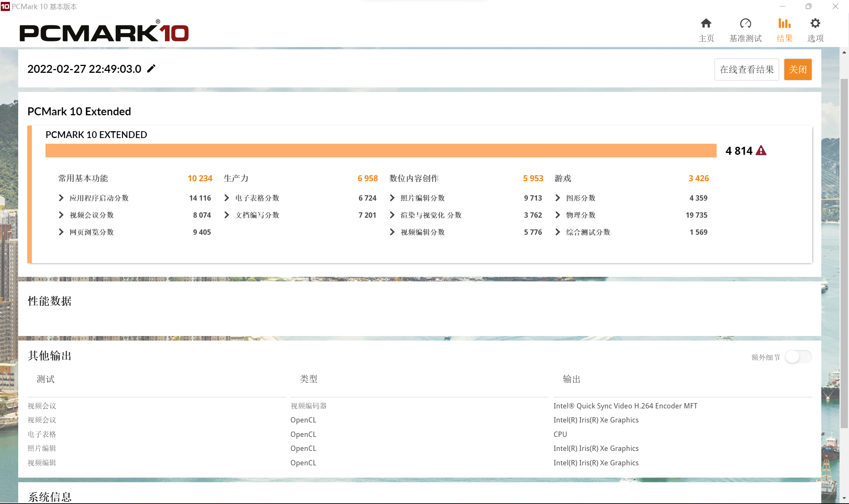Click the 物理分数 value 19 735

697,215
